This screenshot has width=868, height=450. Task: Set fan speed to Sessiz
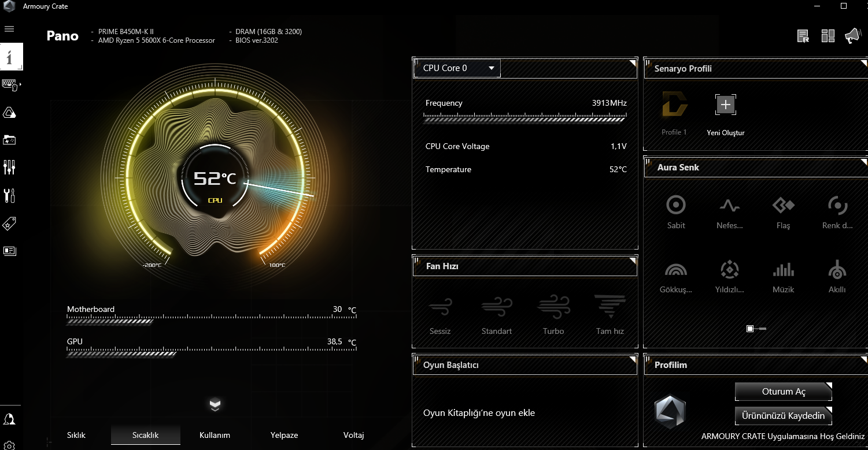point(440,315)
